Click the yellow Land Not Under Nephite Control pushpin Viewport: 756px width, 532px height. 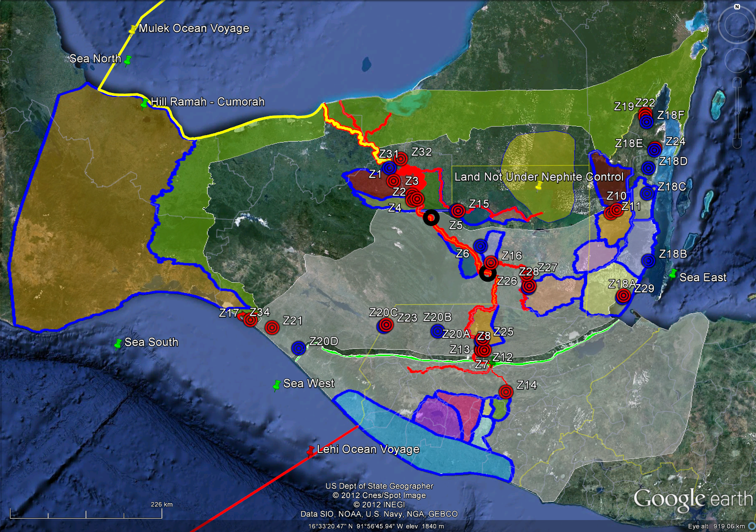pos(539,186)
